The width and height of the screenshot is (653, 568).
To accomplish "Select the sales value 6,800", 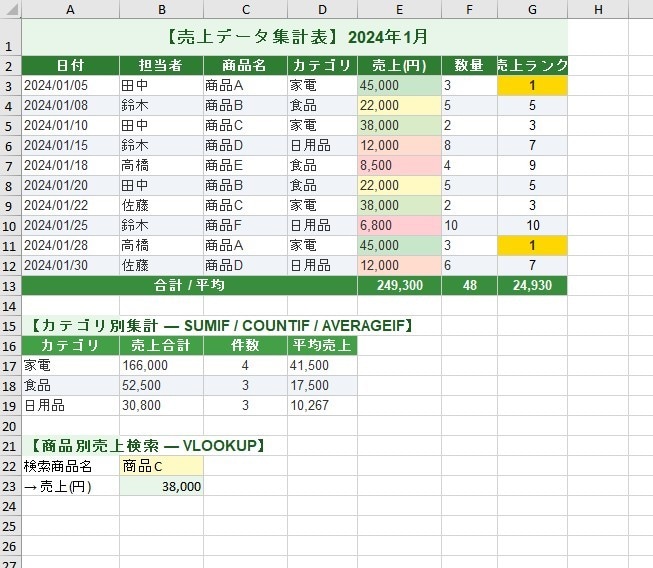I will pyautogui.click(x=399, y=225).
